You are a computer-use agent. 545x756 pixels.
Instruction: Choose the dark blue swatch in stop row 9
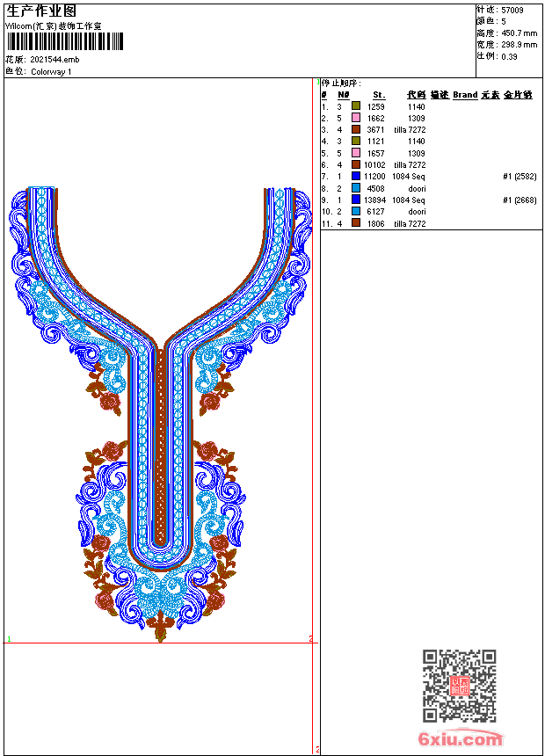point(356,200)
